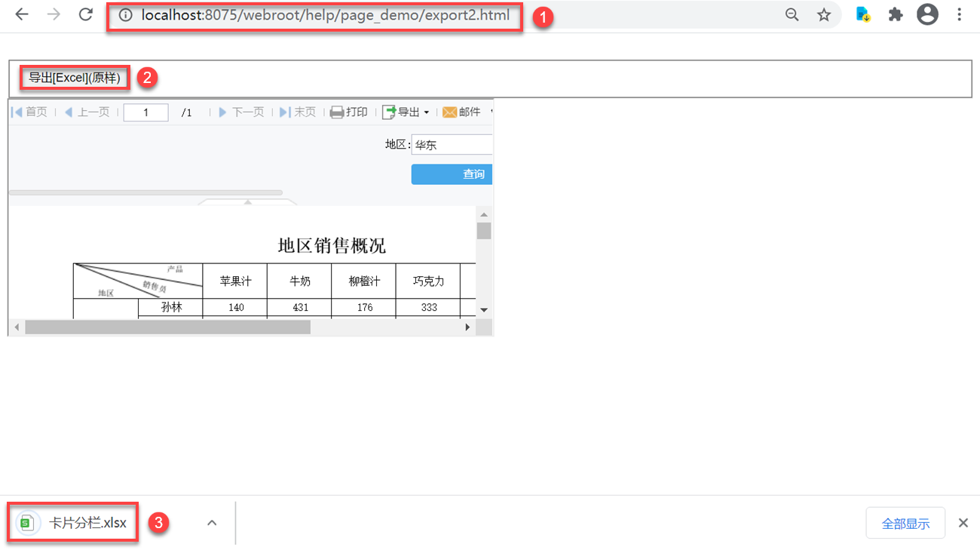
Task: Click the report horizontal scrollbar left arrow
Action: 16,327
